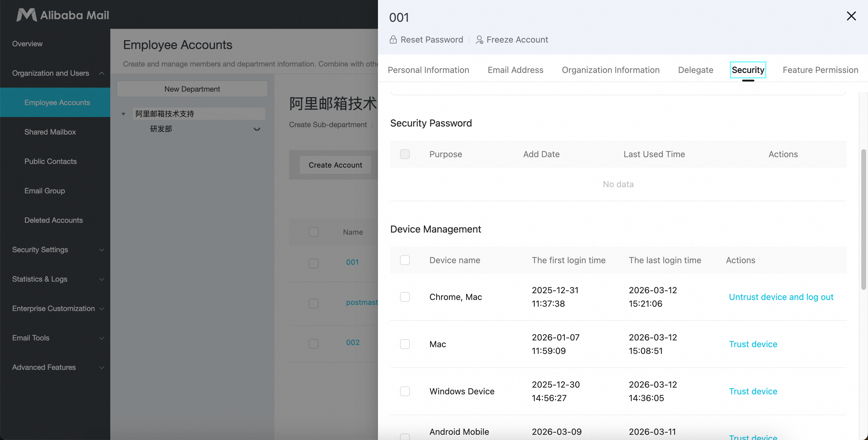This screenshot has height=440, width=868.
Task: Click the Create Sub-department link
Action: 327,125
